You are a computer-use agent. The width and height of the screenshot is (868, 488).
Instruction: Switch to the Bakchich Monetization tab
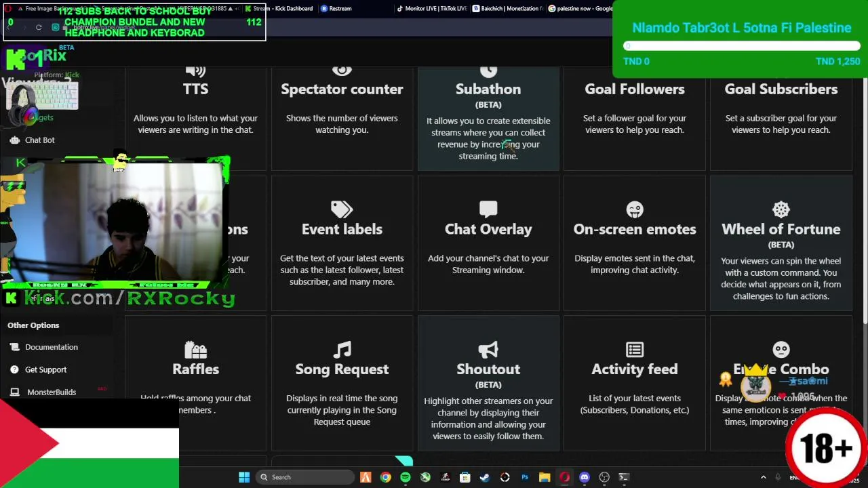click(508, 8)
